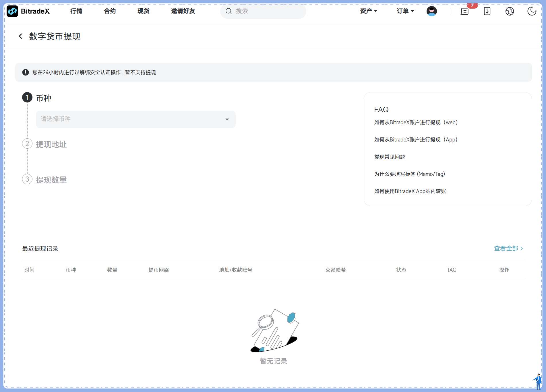Open the 资产 assets dropdown menu
546x392 pixels.
[368, 11]
